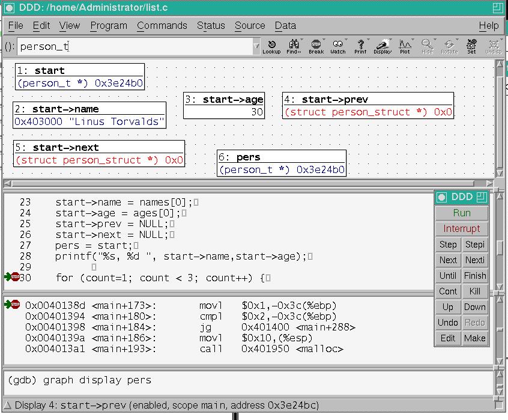The height and width of the screenshot is (420, 508).
Task: Click the Interrupt button
Action: 462,228
